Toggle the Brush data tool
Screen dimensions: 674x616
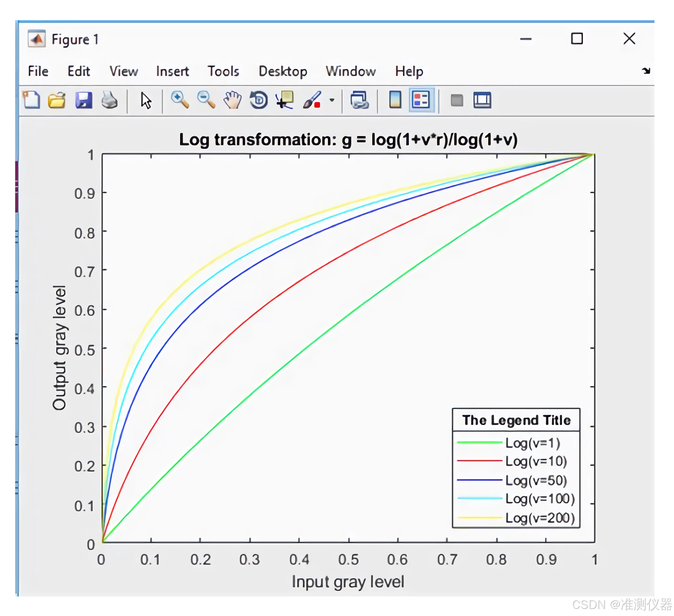click(312, 100)
